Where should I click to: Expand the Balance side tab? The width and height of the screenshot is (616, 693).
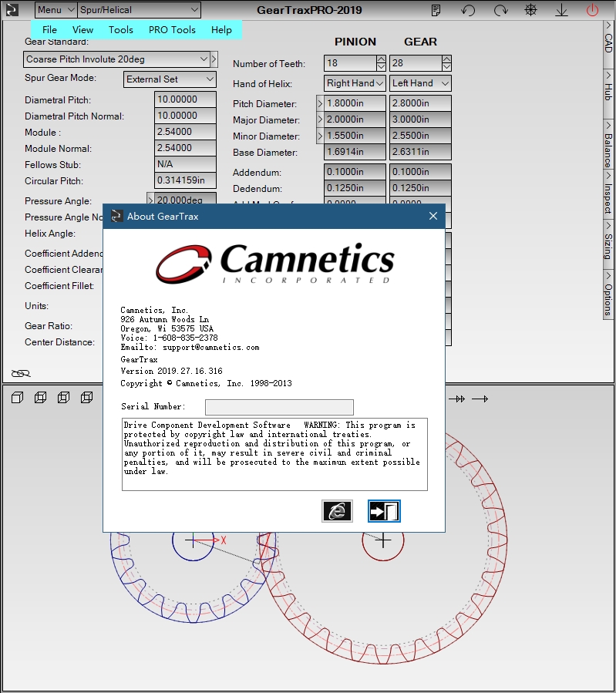pos(608,143)
